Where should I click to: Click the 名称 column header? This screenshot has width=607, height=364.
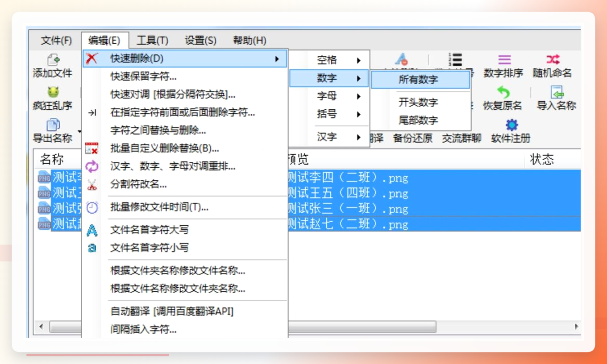click(52, 159)
